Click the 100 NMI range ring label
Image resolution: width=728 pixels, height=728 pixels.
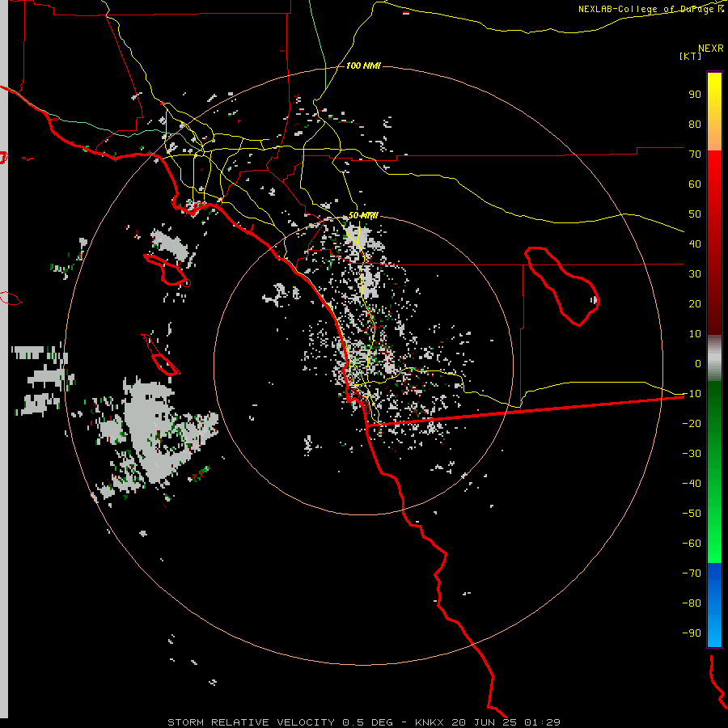363,66
